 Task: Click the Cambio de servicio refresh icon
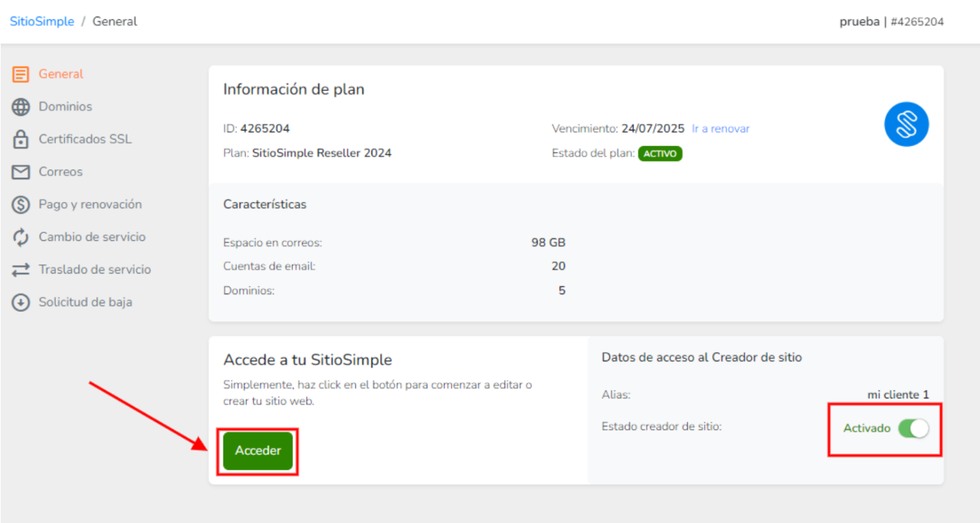(x=21, y=237)
